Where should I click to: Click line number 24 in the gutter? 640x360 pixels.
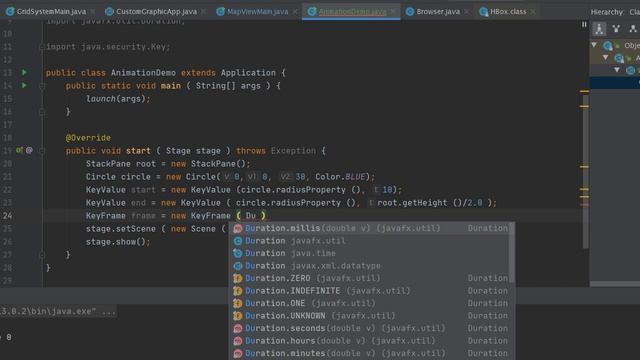point(8,216)
